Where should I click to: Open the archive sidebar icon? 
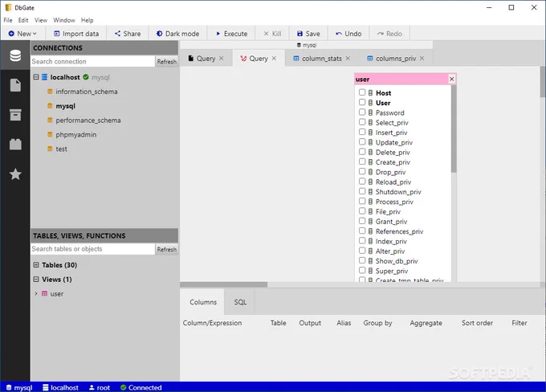15,115
